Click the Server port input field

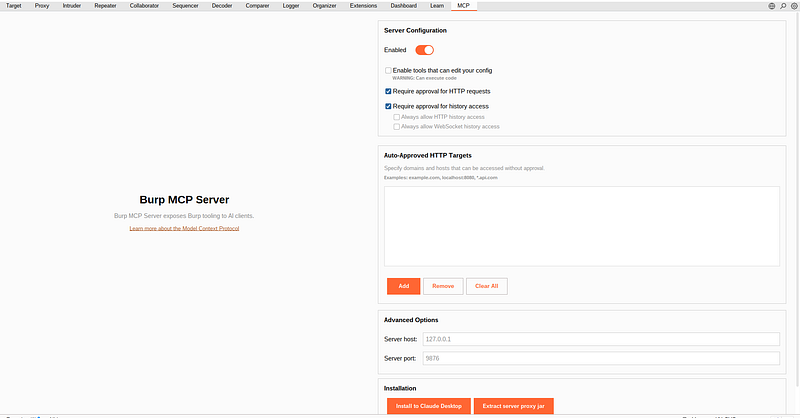(601, 358)
